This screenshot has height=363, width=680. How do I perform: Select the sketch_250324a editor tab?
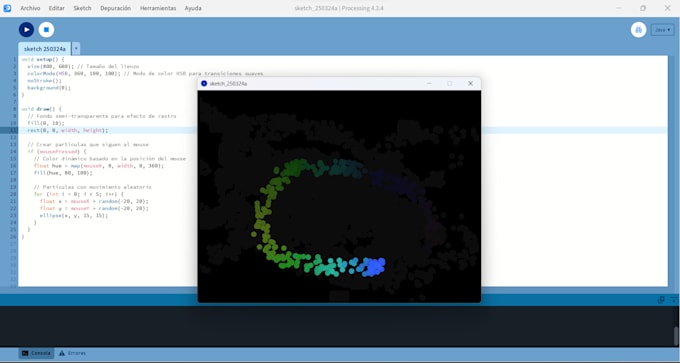[44, 49]
